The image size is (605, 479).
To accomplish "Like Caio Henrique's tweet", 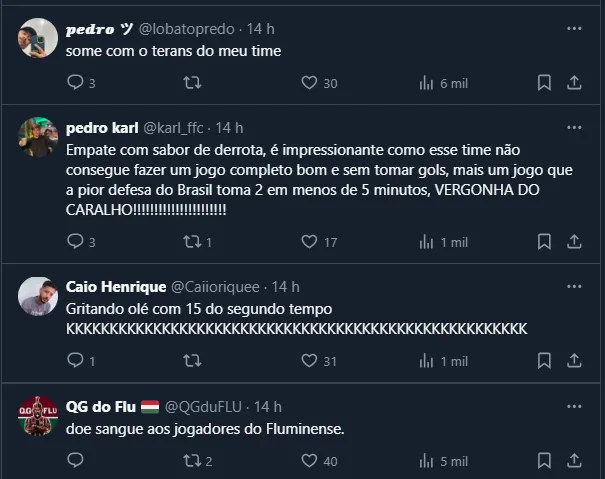I will click(309, 360).
